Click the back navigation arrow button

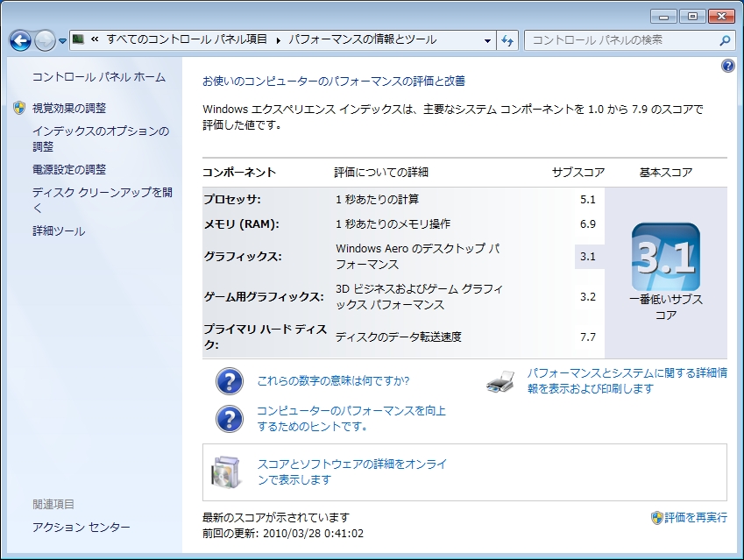(20, 40)
